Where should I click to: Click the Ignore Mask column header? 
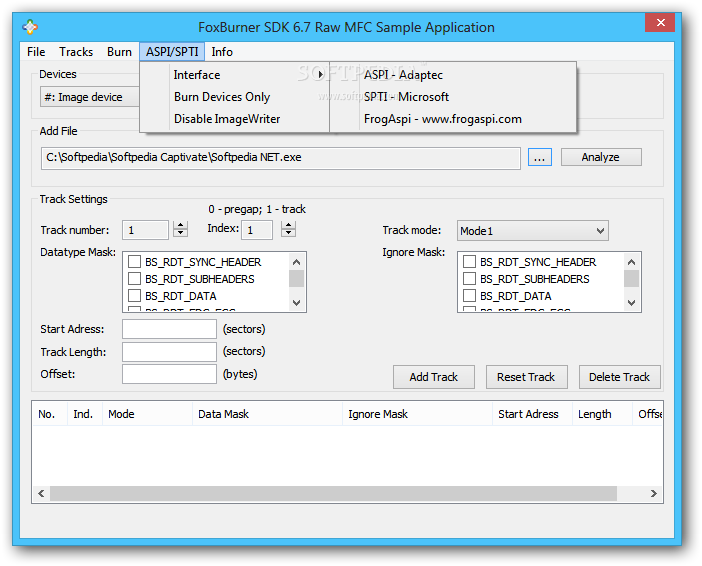417,414
